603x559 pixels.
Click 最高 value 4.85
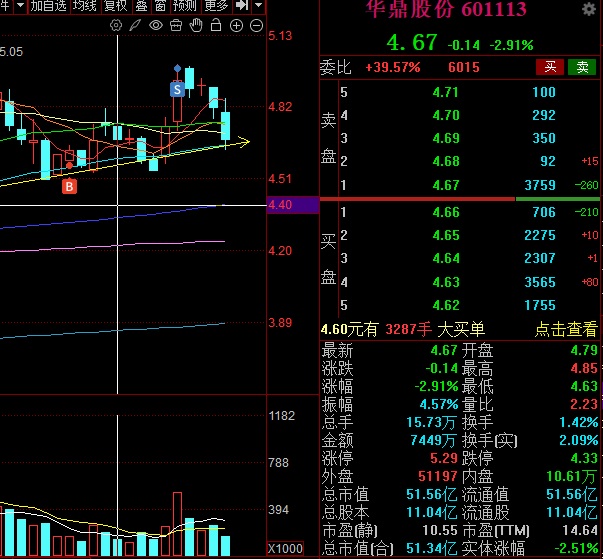click(x=584, y=368)
